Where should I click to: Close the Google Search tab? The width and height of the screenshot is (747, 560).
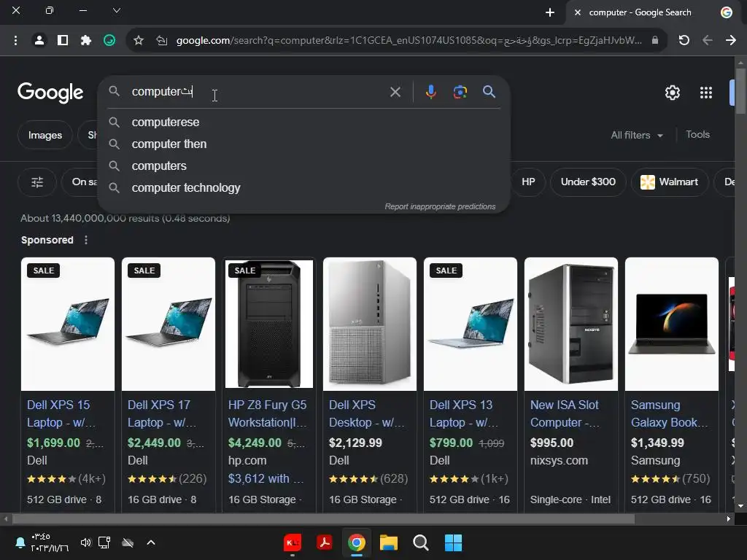pos(578,12)
